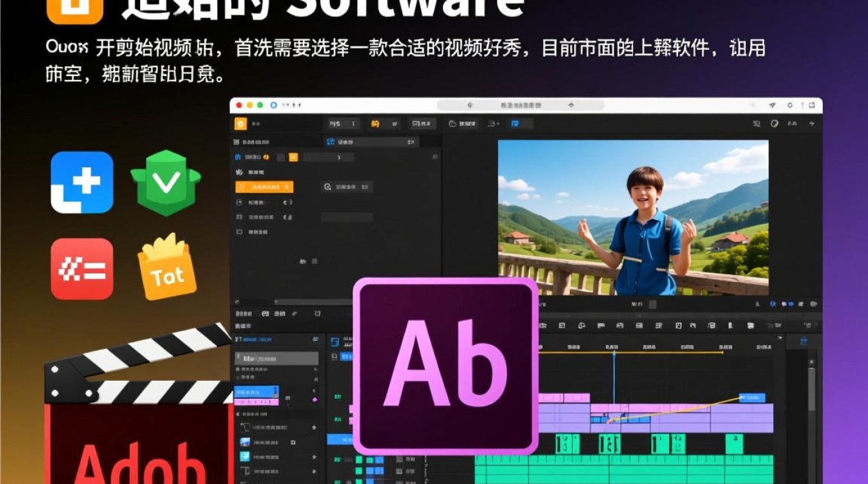Select the green audio waveform track

(x=624, y=470)
